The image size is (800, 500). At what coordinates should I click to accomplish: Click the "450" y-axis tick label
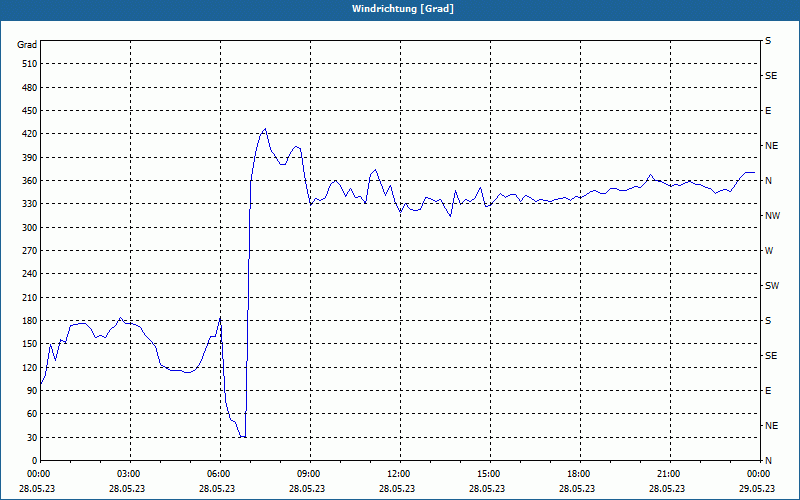30,111
